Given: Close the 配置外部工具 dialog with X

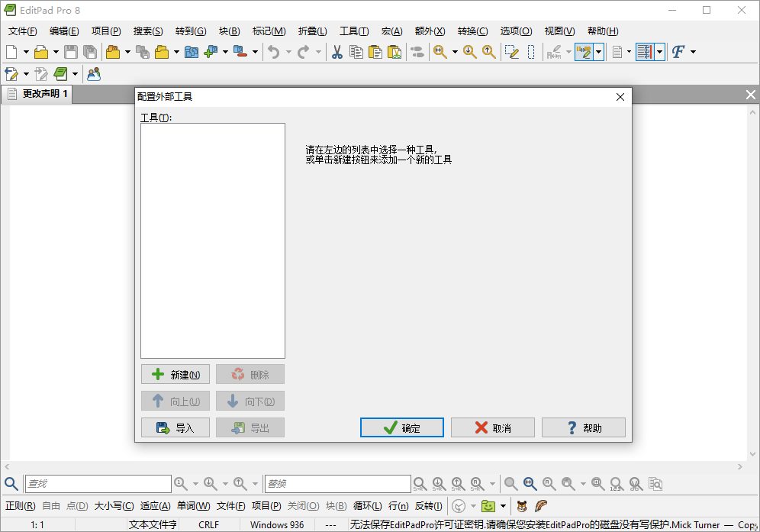Looking at the screenshot, I should (x=620, y=97).
